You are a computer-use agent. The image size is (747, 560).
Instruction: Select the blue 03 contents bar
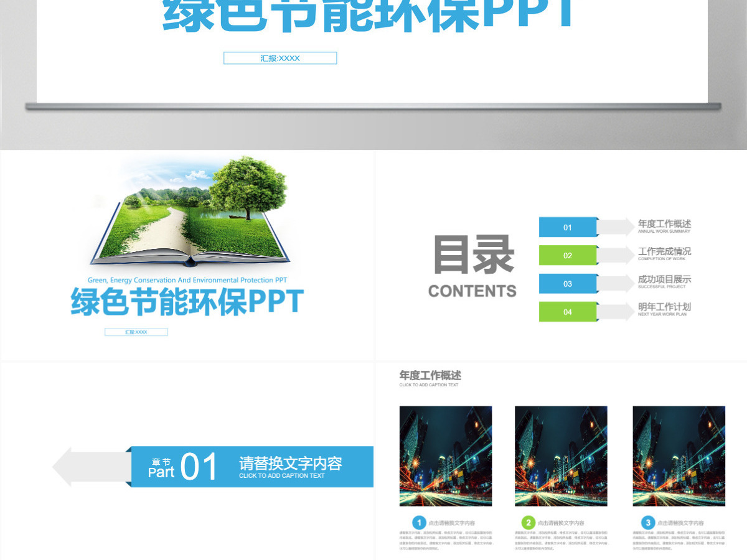pyautogui.click(x=568, y=283)
